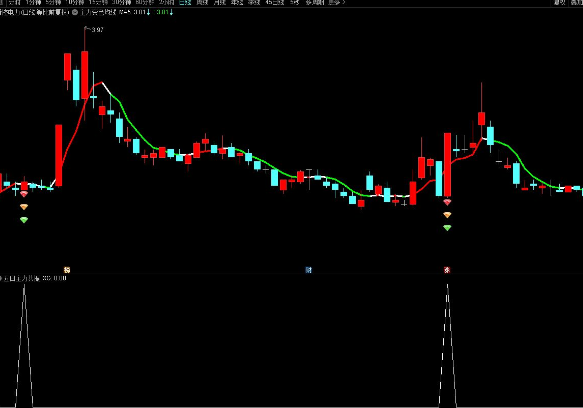Click the red diamond below the tall right candle
Screen dimensions: 583x408
[447, 202]
